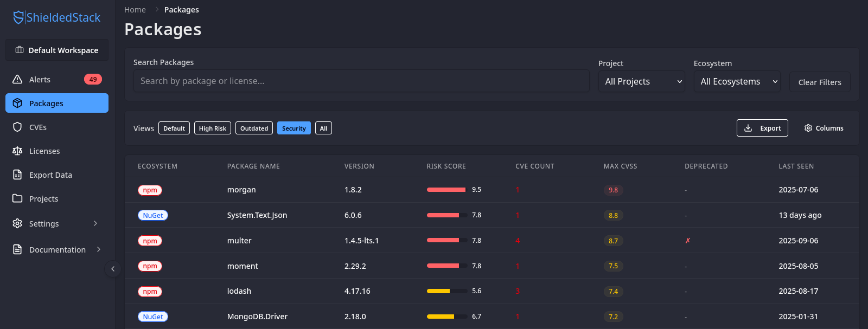868x329 pixels.
Task: Click the Alerts warning triangle icon
Action: (17, 79)
